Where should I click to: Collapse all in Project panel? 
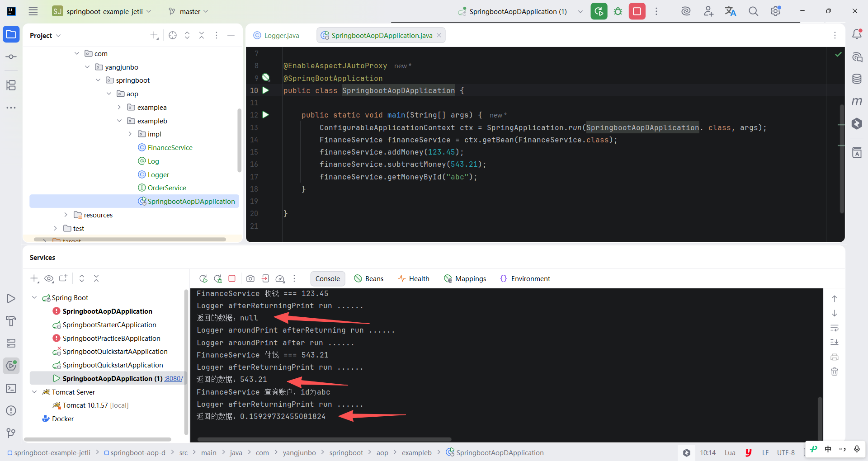[202, 35]
